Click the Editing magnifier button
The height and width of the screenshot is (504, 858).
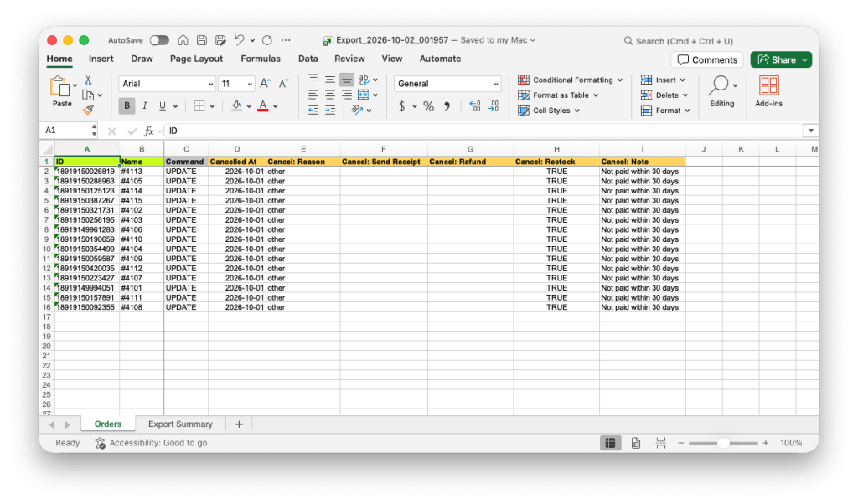(721, 91)
